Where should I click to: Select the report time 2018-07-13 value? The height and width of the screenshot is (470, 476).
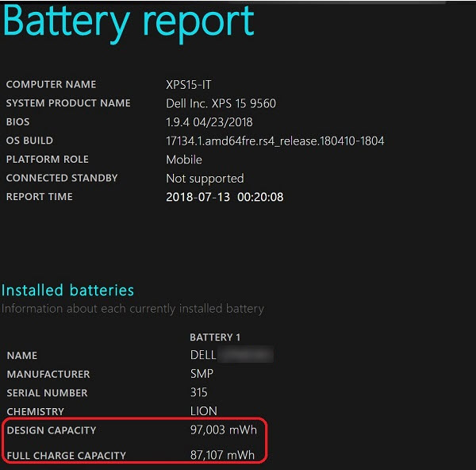[x=225, y=197]
